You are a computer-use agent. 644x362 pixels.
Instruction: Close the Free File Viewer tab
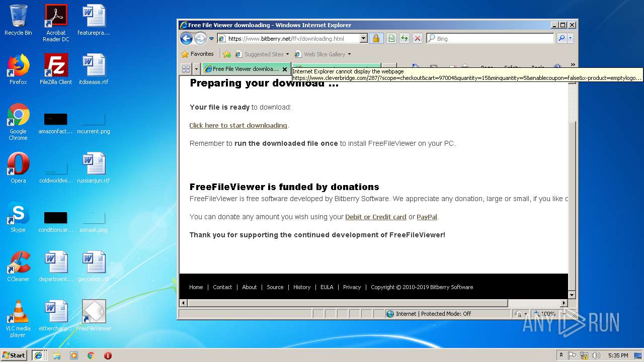coord(285,69)
